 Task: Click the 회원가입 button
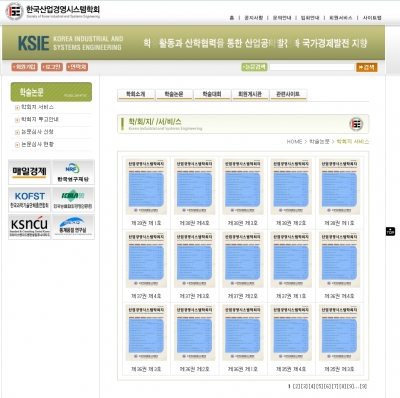point(24,67)
